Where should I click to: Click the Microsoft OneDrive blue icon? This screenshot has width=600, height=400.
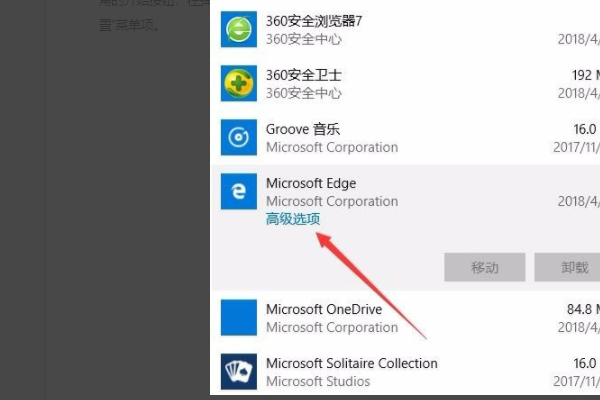click(239, 317)
